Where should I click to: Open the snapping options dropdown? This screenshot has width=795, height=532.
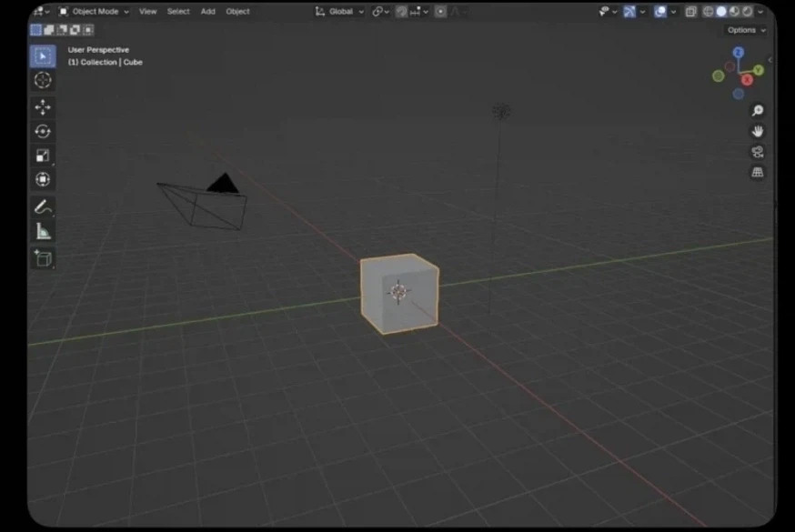click(x=419, y=11)
